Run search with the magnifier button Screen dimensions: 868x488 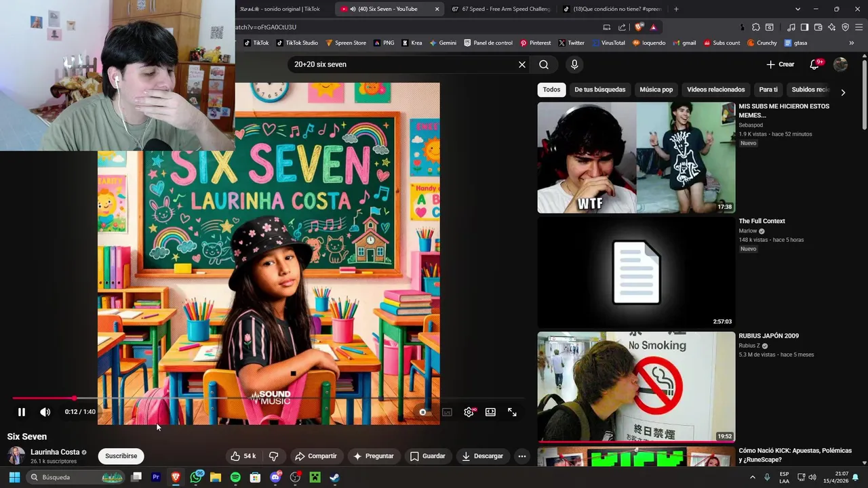pos(544,64)
